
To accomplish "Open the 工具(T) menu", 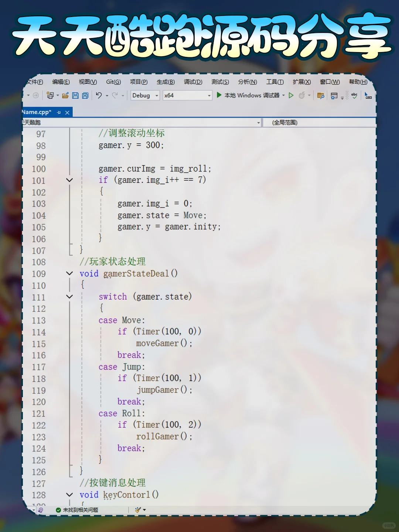I will (x=275, y=82).
